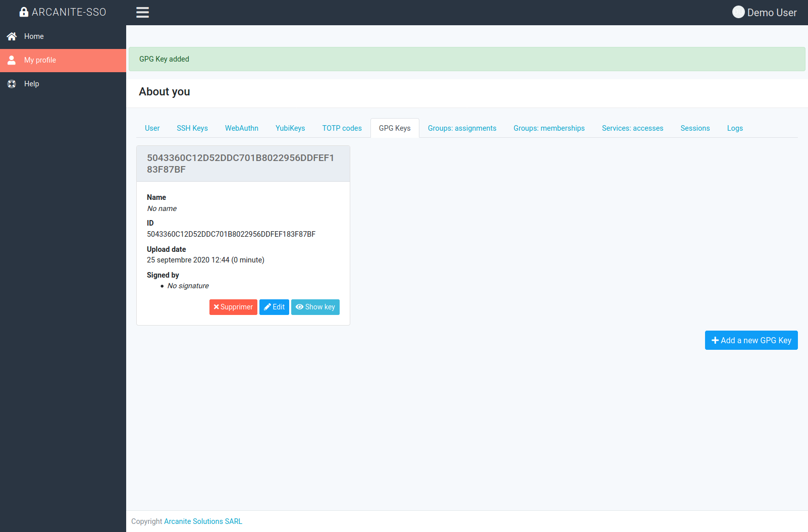The image size is (808, 532).
Task: Toggle the hamburger sidebar menu icon
Action: pyautogui.click(x=142, y=12)
